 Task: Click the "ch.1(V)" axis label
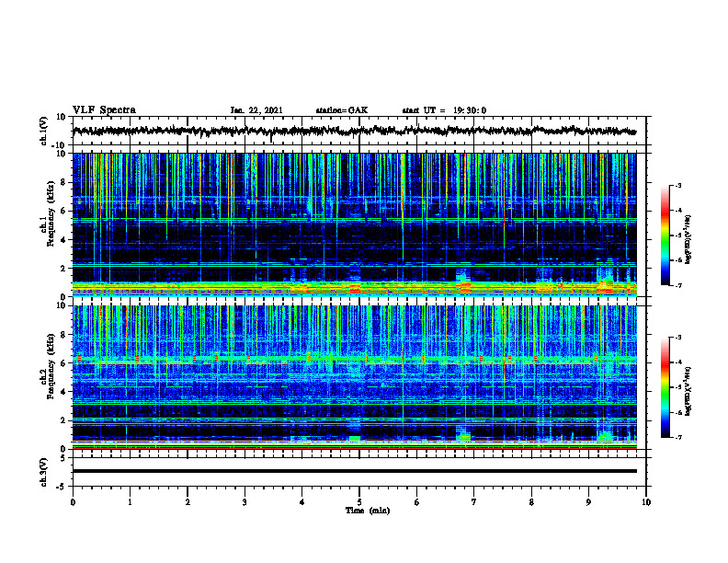tap(44, 131)
